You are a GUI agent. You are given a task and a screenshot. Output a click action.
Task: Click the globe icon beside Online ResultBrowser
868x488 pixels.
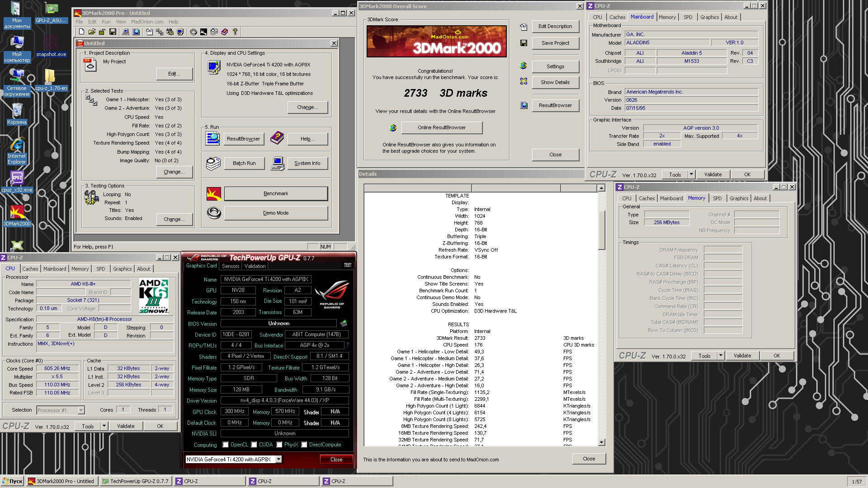coord(393,128)
